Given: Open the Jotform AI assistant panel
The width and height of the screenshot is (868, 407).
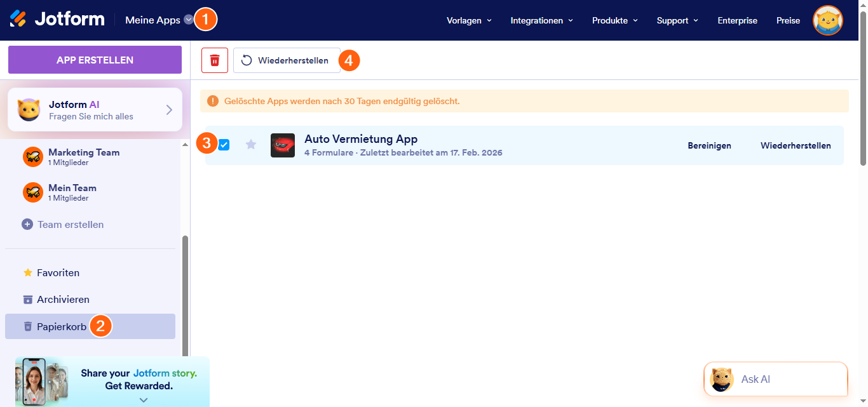Looking at the screenshot, I should (95, 109).
